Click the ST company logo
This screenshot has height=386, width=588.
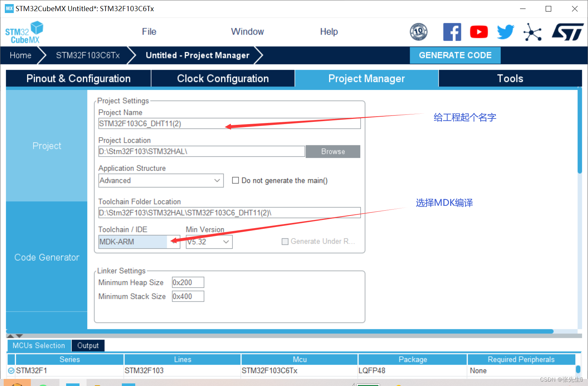point(568,32)
